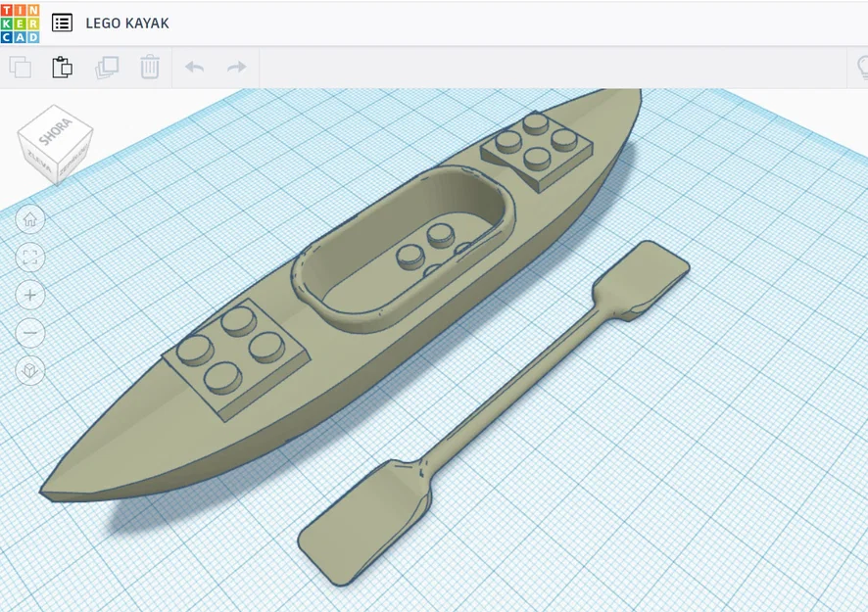
Task: Click the Redo arrow
Action: click(236, 67)
